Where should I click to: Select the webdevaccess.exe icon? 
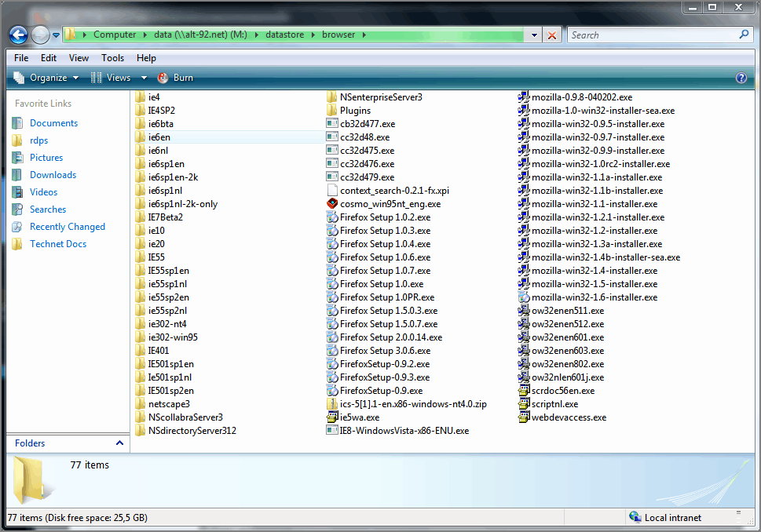(524, 417)
